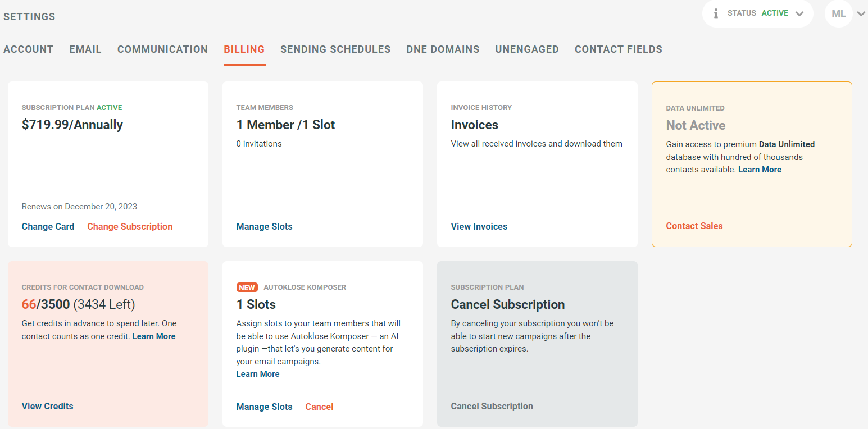Click the Cancel Subscription link
Screen dimensions: 868x429
click(492, 406)
